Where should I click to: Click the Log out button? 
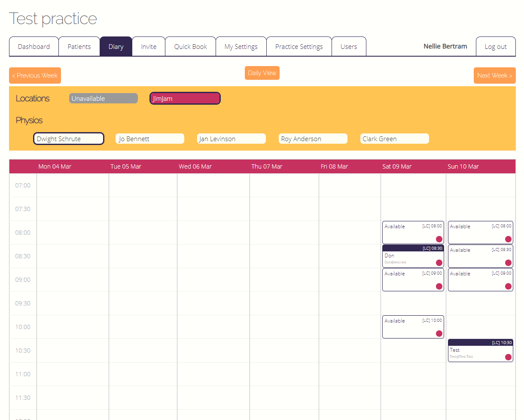coord(496,46)
